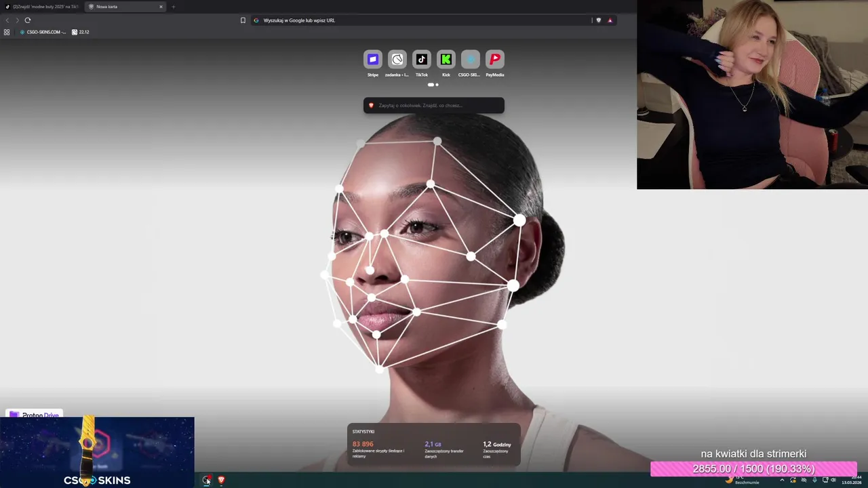Show hidden system tray icons

pyautogui.click(x=782, y=480)
